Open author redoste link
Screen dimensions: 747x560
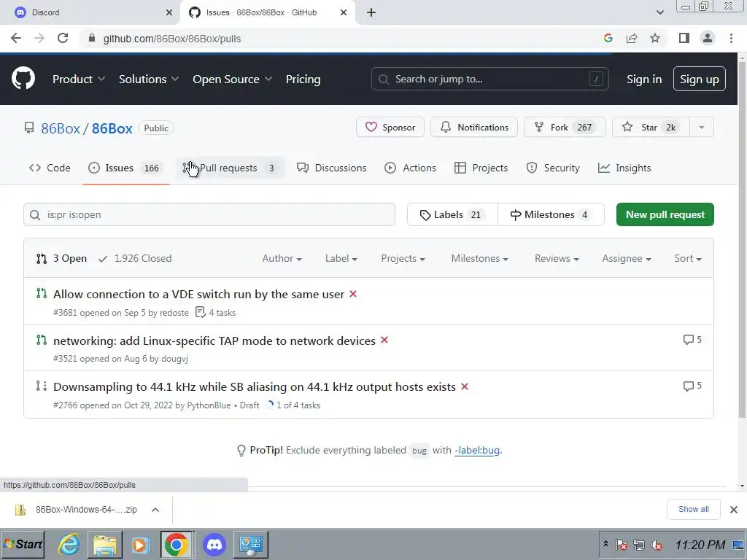(174, 313)
